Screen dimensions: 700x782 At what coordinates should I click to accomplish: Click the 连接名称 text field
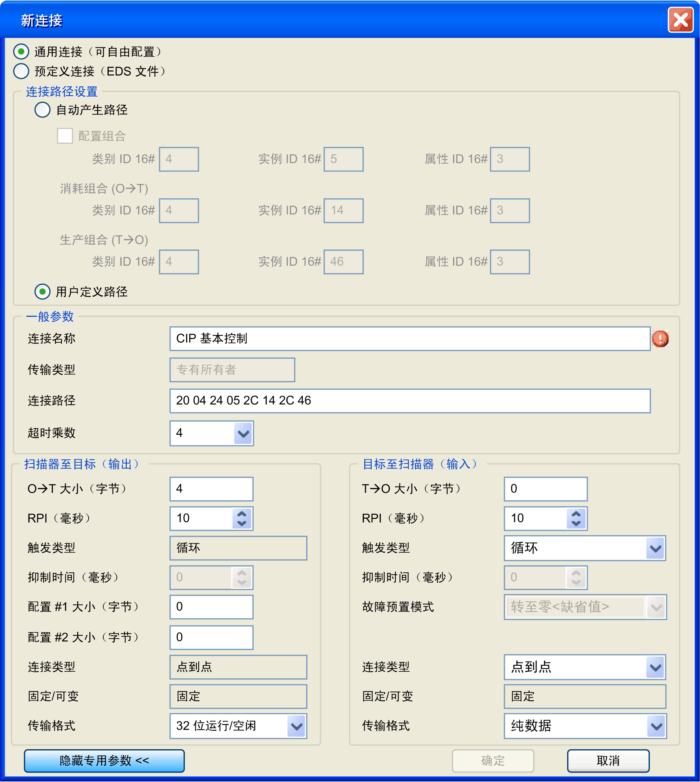pos(410,339)
